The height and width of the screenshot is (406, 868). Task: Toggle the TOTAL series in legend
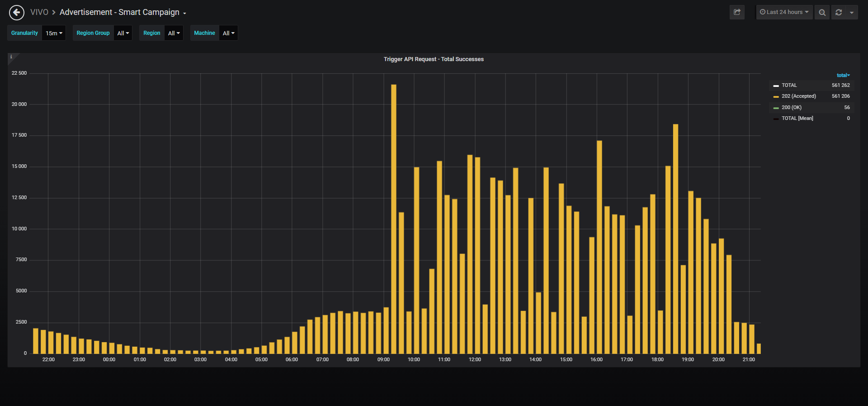point(789,85)
